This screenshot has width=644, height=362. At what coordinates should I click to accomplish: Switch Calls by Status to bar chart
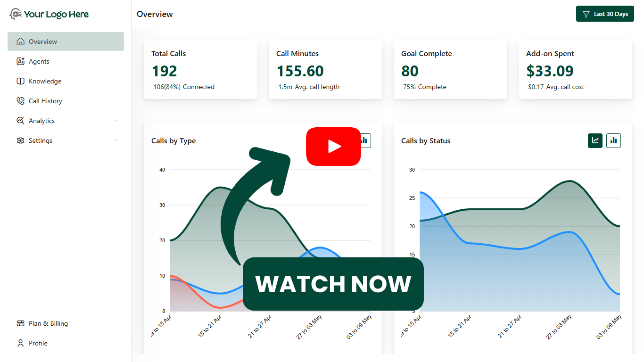click(x=613, y=140)
